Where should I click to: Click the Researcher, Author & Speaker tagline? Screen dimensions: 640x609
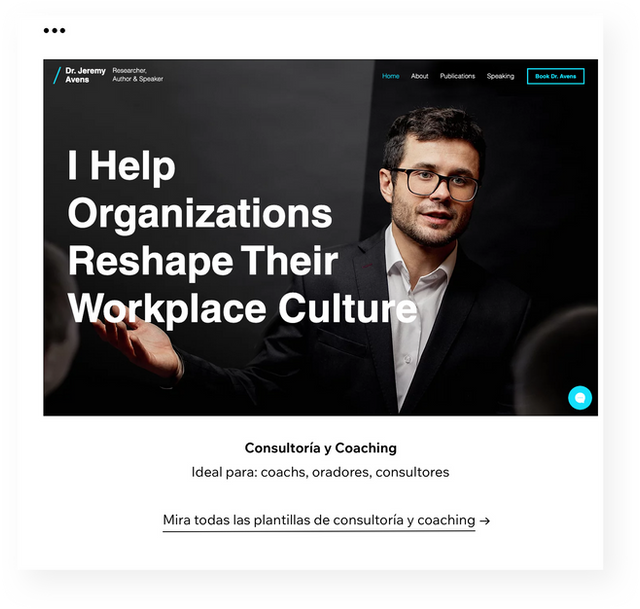click(138, 75)
